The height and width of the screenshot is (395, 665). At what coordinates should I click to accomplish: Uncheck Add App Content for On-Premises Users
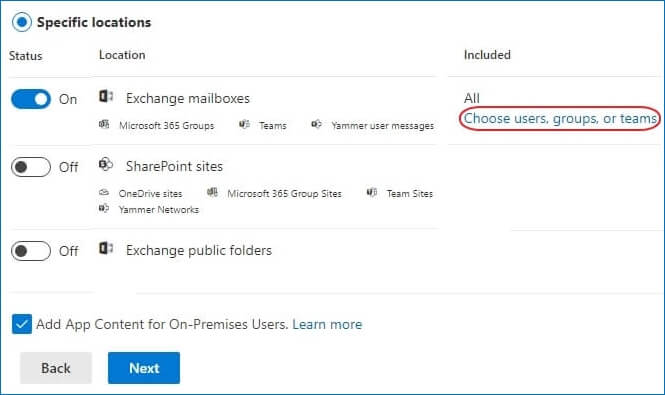pos(22,324)
